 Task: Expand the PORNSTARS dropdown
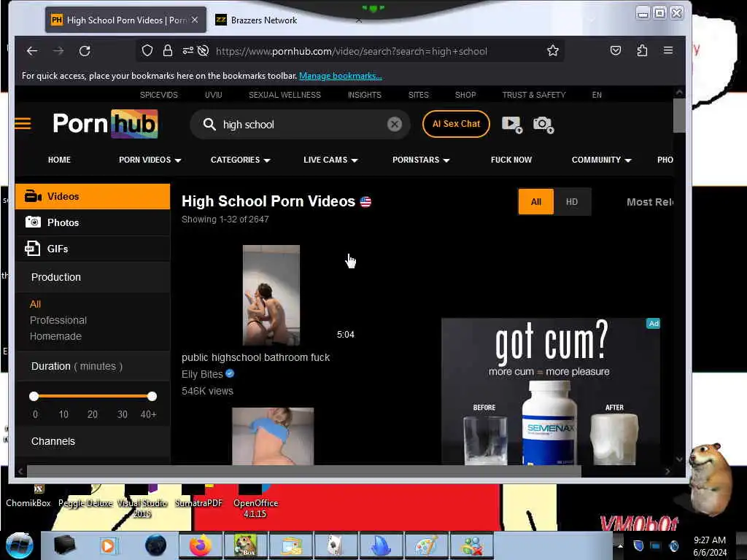click(x=421, y=160)
